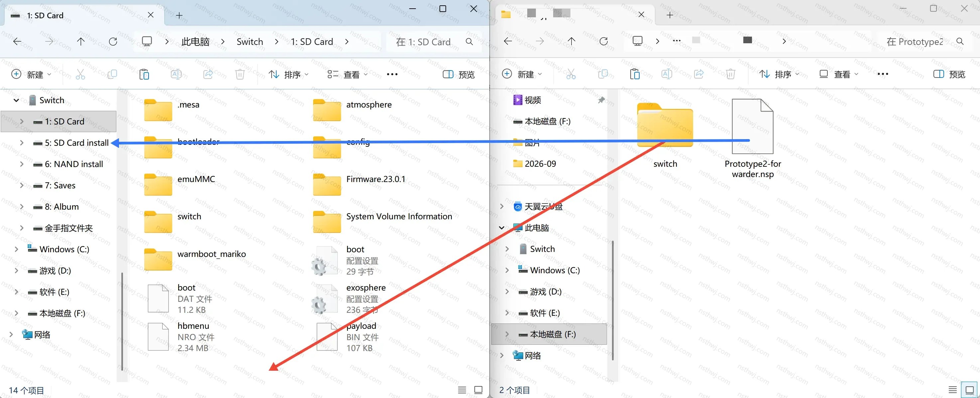Image resolution: width=980 pixels, height=398 pixels.
Task: Click the search magnifier in the left window
Action: pos(469,42)
